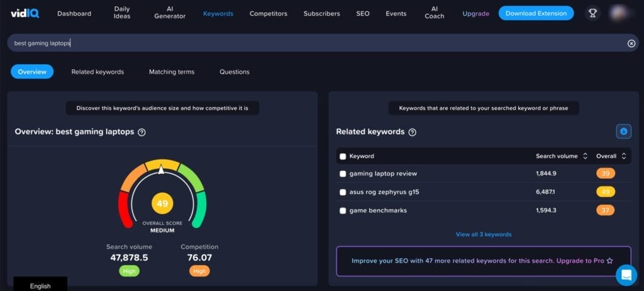Go to Competitors in top navigation
644x291 pixels.
268,13
